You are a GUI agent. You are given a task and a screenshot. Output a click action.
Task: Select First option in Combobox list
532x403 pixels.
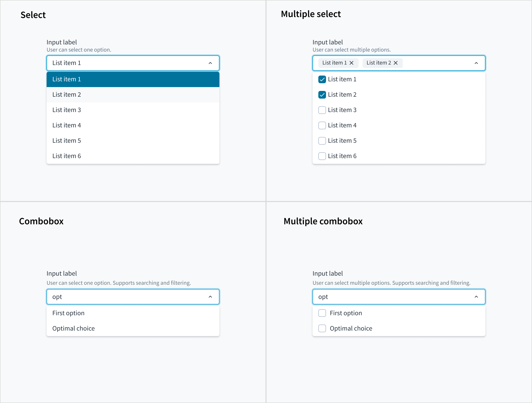[133, 313]
